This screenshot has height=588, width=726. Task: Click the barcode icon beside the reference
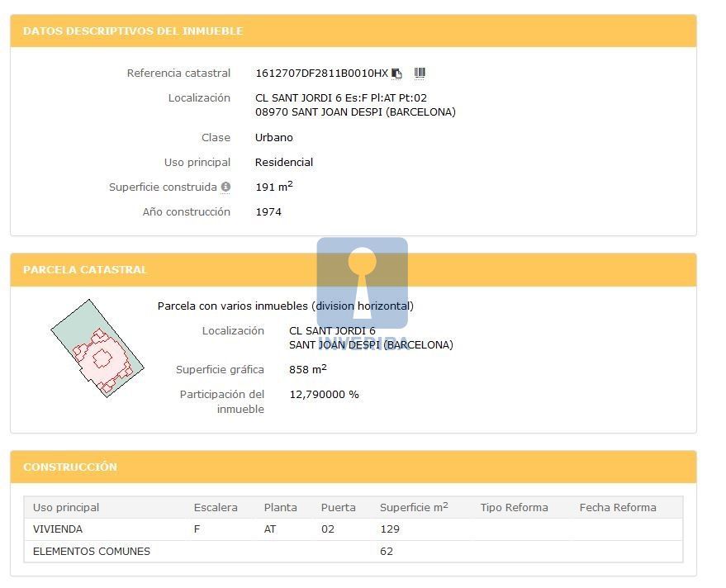click(420, 73)
